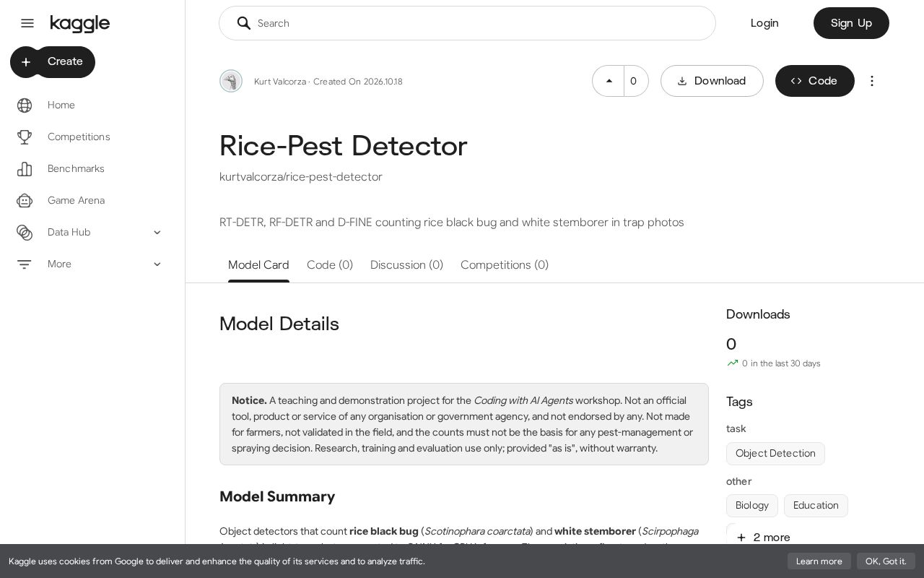Image resolution: width=924 pixels, height=578 pixels.
Task: Show 2 more tags
Action: click(x=762, y=538)
